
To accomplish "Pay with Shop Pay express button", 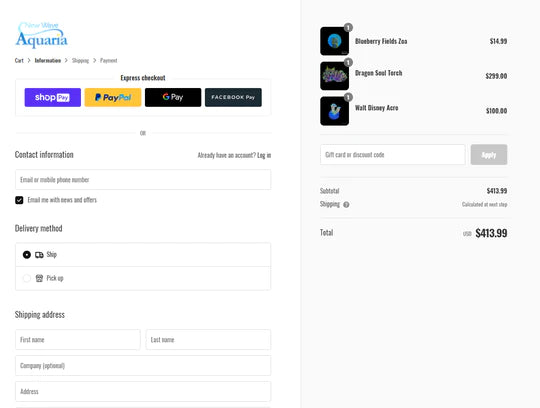I will tap(53, 97).
